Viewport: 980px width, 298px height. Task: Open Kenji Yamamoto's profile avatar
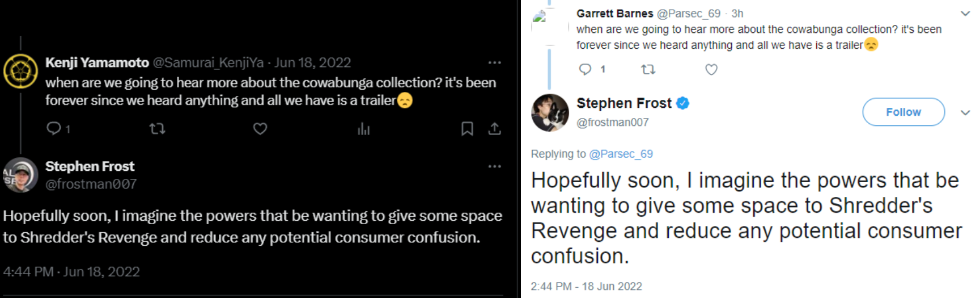pyautogui.click(x=20, y=72)
